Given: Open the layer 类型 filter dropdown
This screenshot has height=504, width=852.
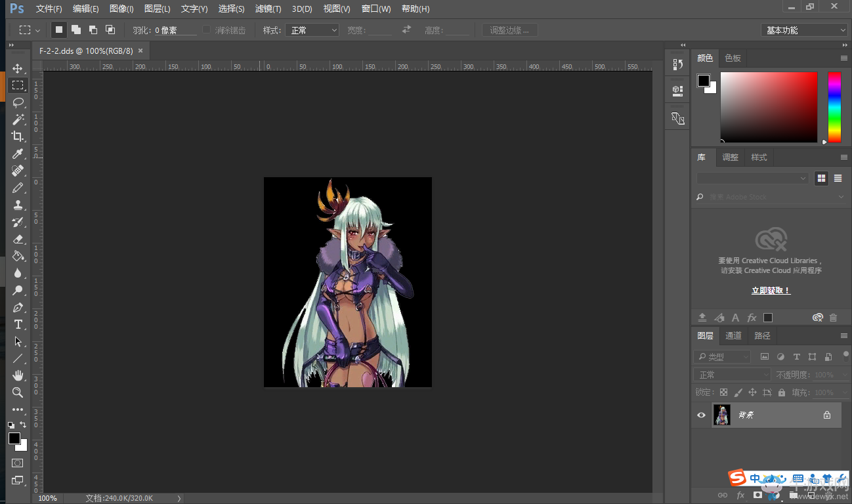Looking at the screenshot, I should (x=722, y=356).
